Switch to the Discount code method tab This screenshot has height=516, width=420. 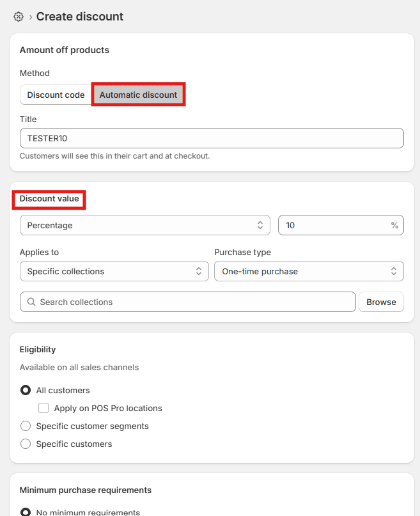click(x=56, y=95)
